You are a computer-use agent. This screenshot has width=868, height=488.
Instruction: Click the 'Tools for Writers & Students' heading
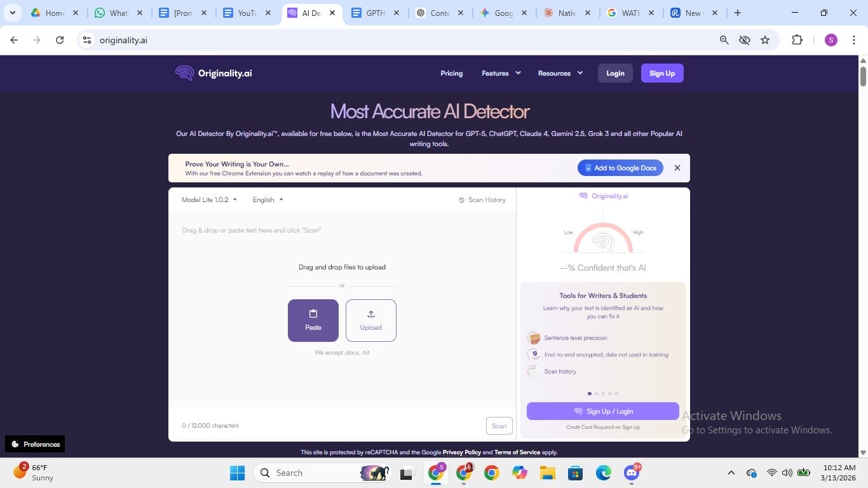603,295
